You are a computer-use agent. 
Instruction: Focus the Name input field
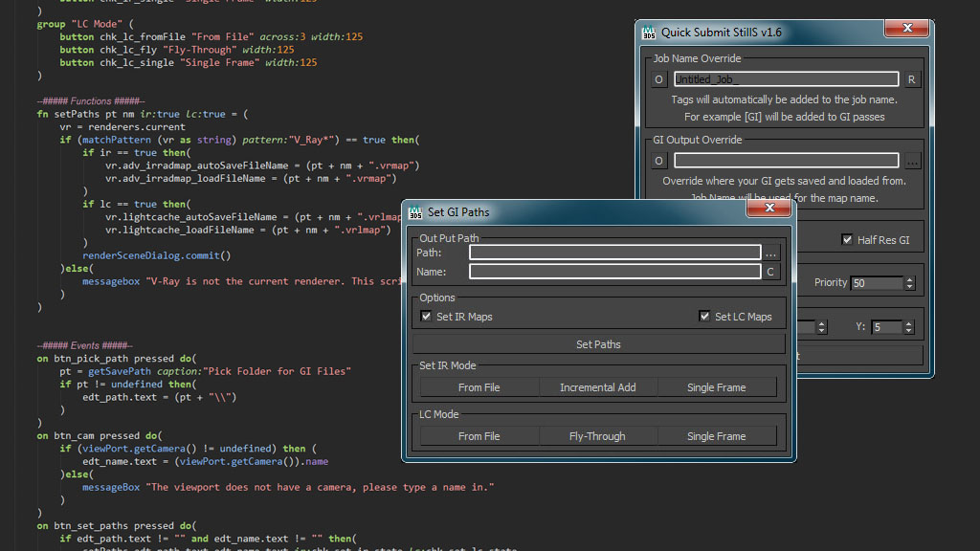tap(615, 272)
